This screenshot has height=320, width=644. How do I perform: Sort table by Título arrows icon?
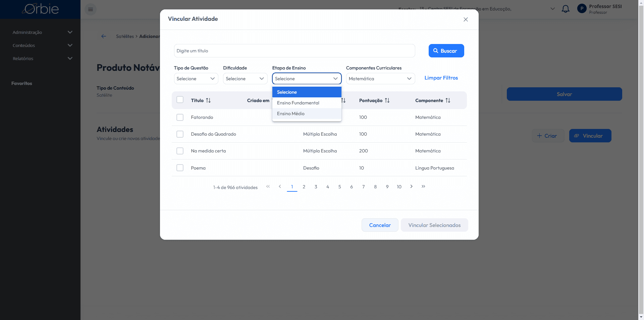[x=208, y=100]
